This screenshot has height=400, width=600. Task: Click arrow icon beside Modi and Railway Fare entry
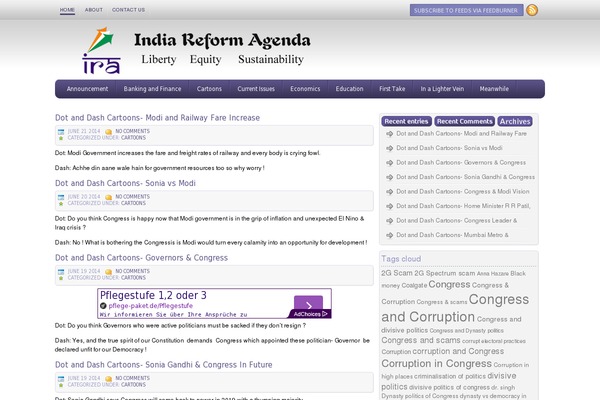[390, 134]
